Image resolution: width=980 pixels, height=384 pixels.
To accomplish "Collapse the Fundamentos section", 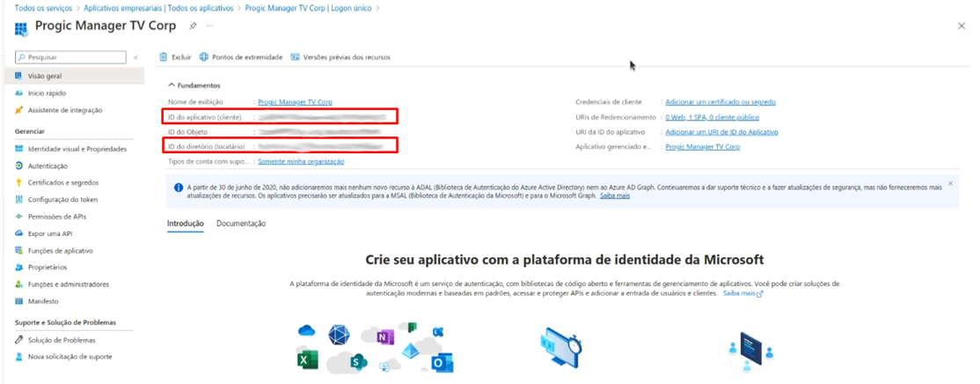I will pyautogui.click(x=172, y=85).
